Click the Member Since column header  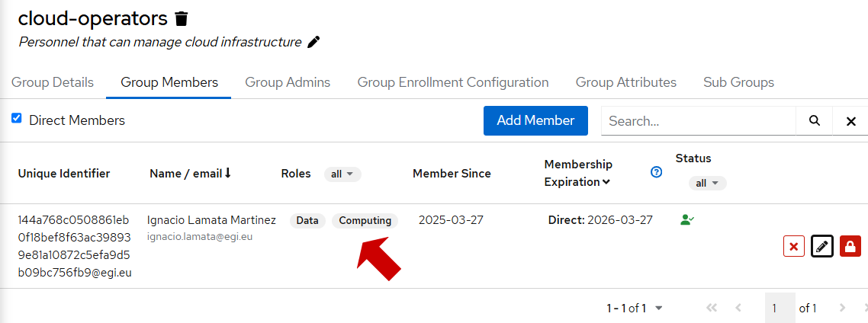point(451,173)
